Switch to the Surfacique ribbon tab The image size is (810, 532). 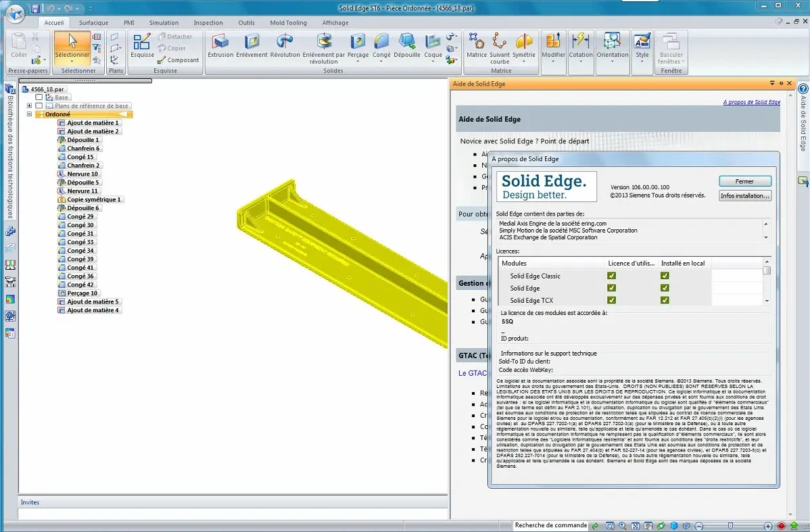click(x=93, y=23)
